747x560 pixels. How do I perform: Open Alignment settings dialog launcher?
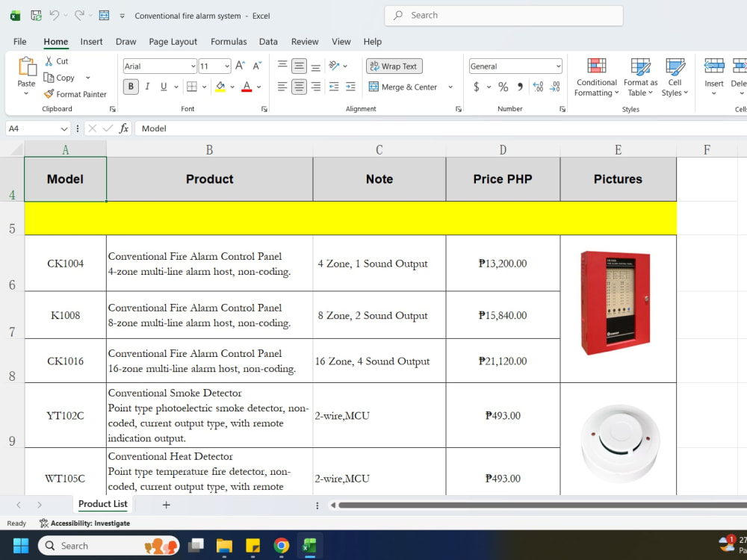[459, 109]
